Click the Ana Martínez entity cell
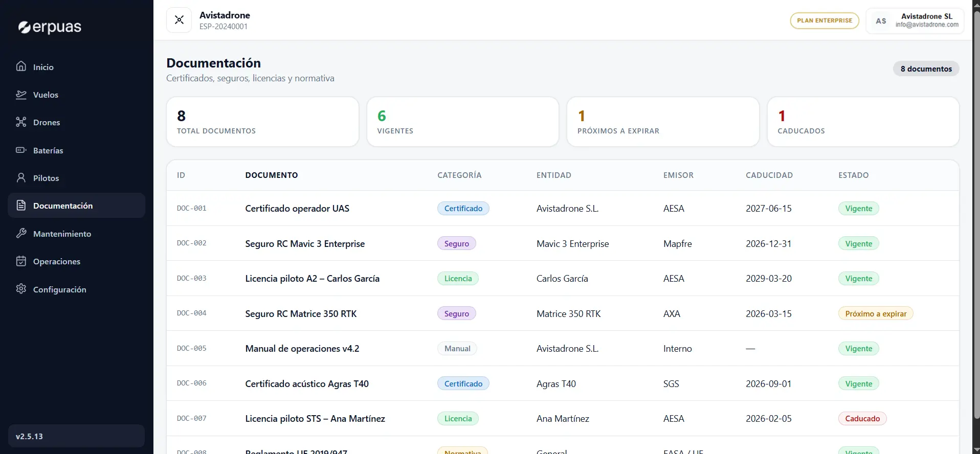 [563, 419]
